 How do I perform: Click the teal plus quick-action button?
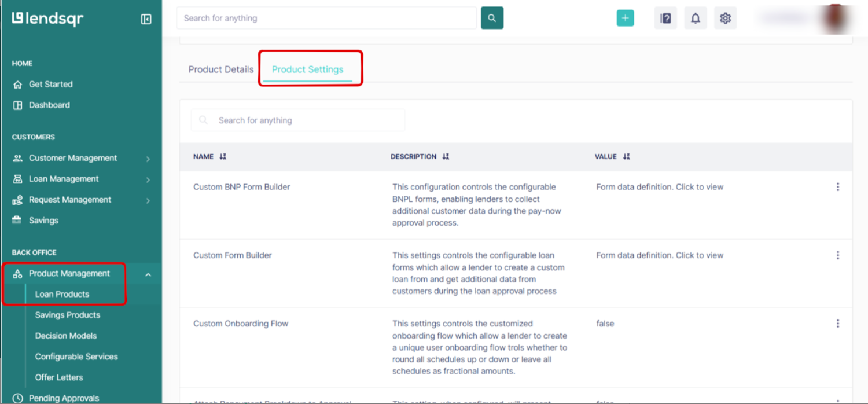(625, 17)
